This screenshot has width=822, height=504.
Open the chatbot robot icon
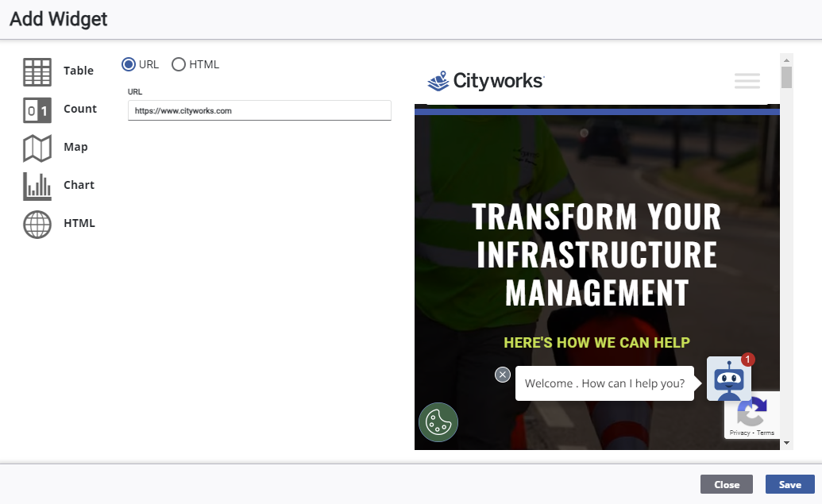point(728,379)
